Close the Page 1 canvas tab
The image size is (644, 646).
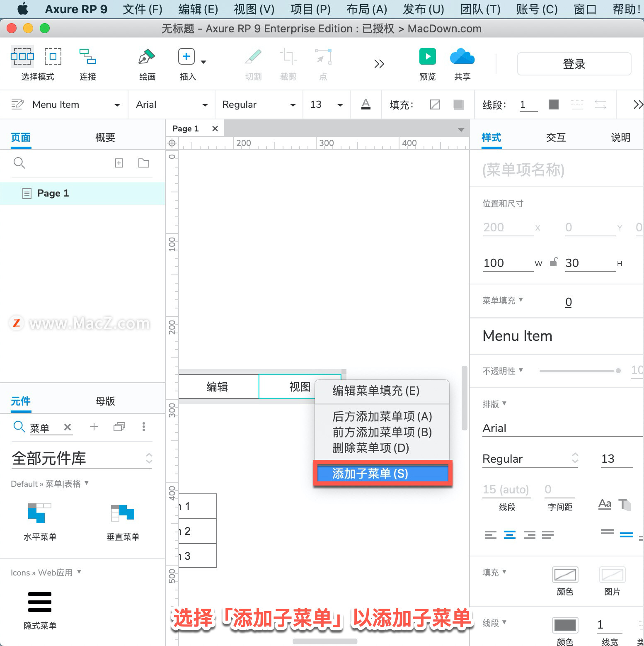[215, 129]
